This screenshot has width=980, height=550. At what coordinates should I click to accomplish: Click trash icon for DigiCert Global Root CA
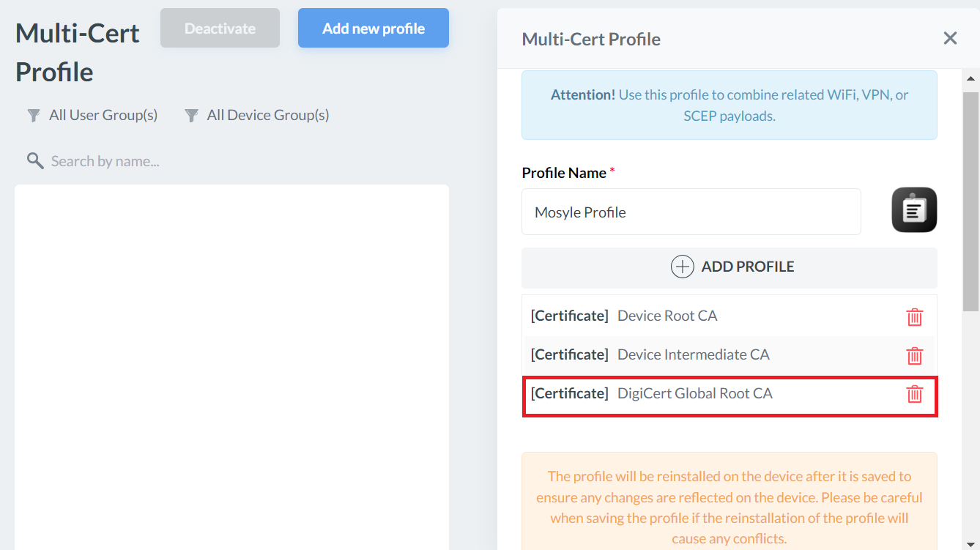[x=914, y=394]
